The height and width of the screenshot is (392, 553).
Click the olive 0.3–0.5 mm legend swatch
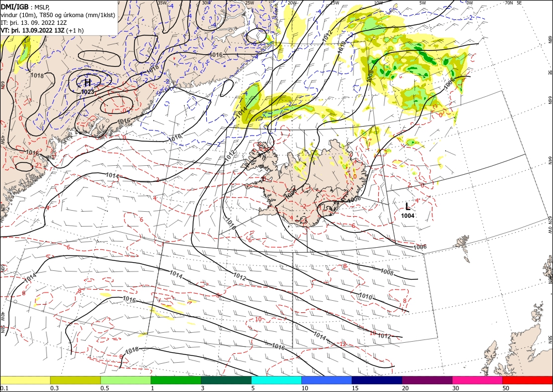click(75, 380)
